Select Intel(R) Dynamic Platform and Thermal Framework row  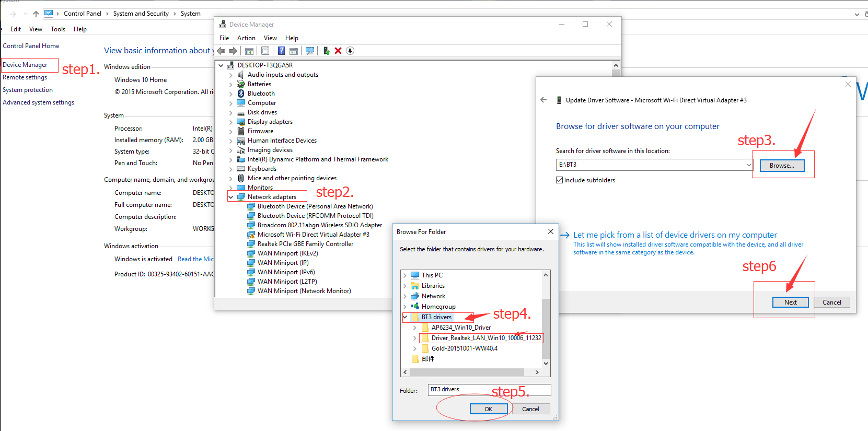pos(318,159)
